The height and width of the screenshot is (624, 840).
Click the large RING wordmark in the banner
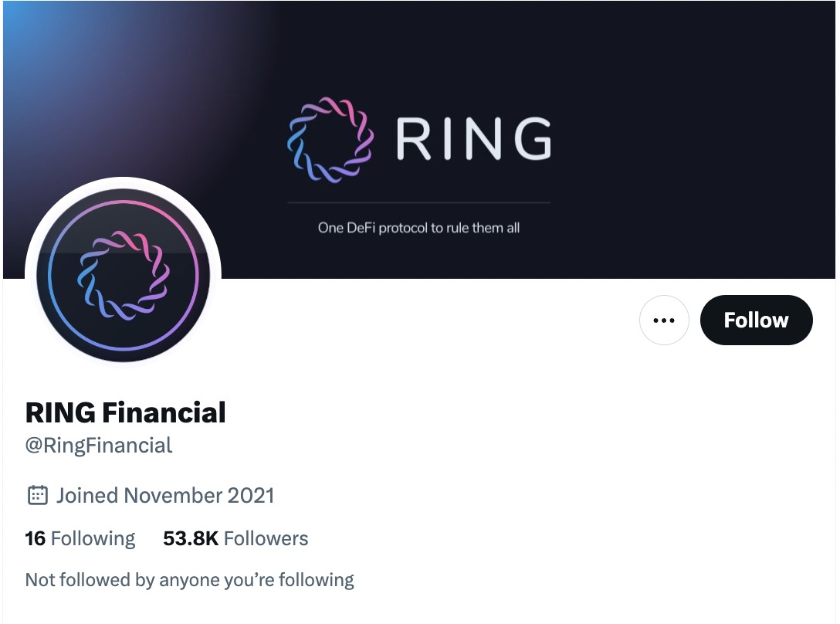473,140
